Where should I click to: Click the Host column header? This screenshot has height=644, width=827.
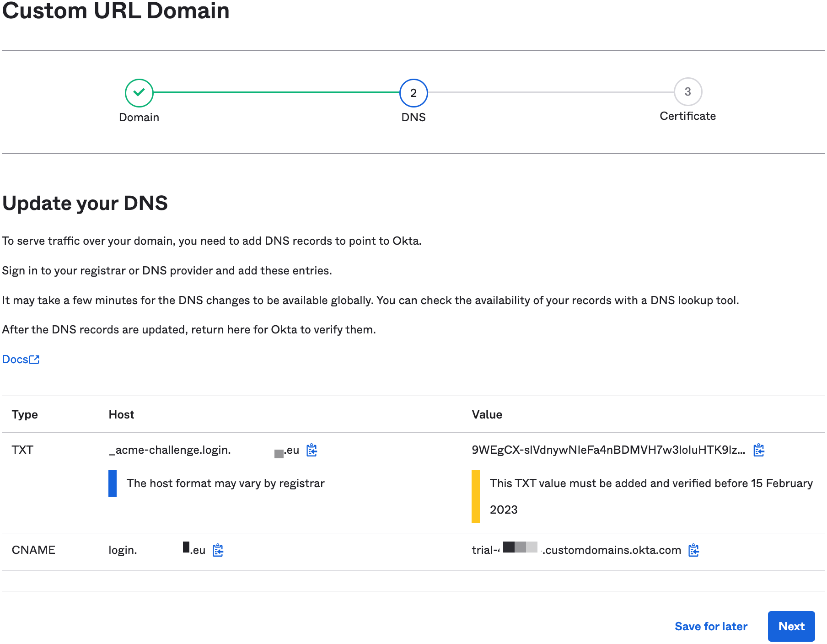coord(121,414)
